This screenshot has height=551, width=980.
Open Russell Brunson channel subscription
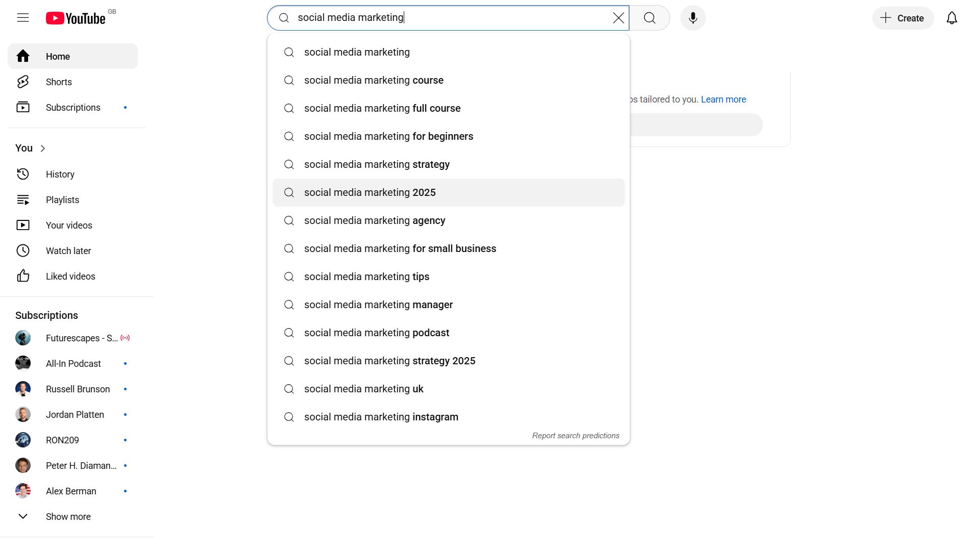(x=78, y=389)
